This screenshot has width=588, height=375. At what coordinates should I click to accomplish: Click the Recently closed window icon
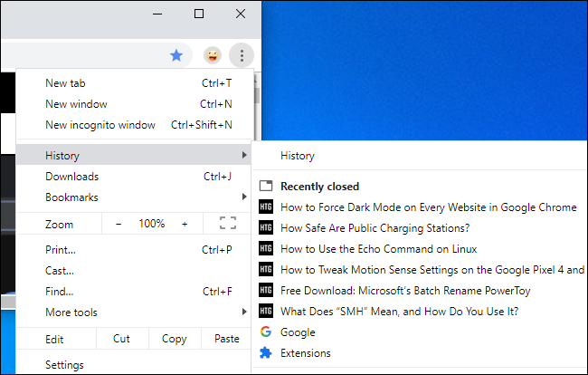(266, 187)
